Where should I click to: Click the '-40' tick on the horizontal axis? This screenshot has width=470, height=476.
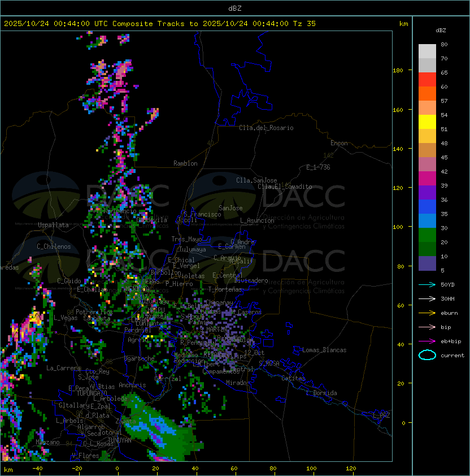click(37, 469)
